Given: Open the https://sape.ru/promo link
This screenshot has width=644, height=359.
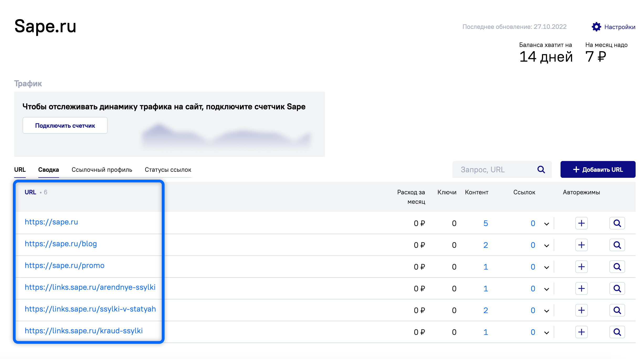Looking at the screenshot, I should click(65, 265).
